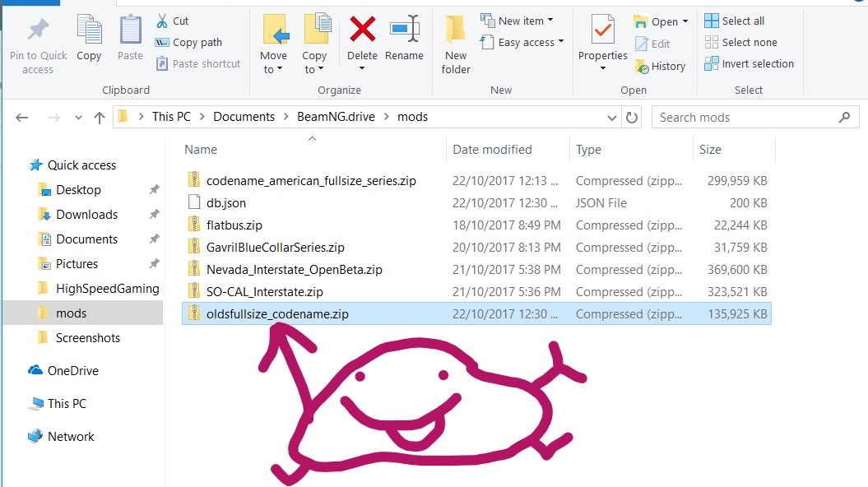This screenshot has height=487, width=868.
Task: Go up one folder level
Action: (100, 118)
